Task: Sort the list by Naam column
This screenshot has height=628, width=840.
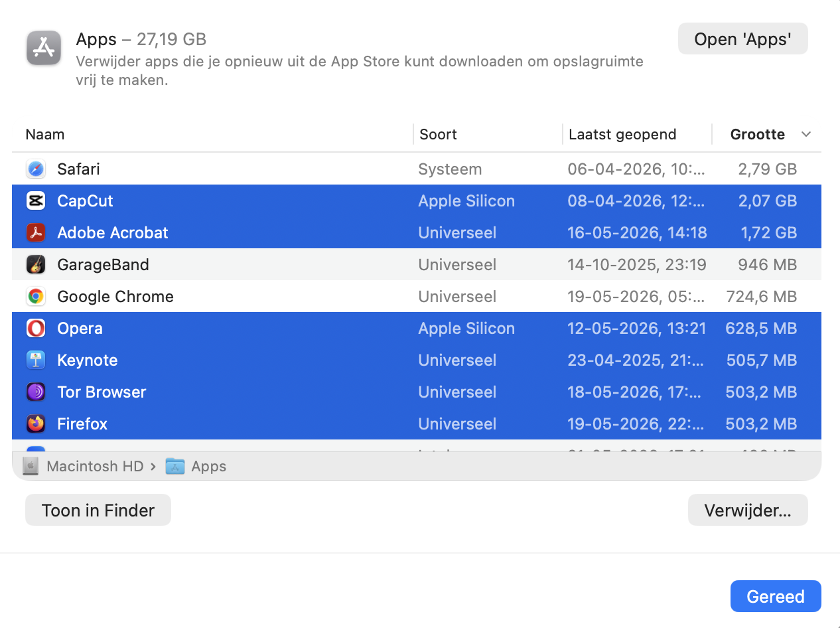Action: (45, 134)
